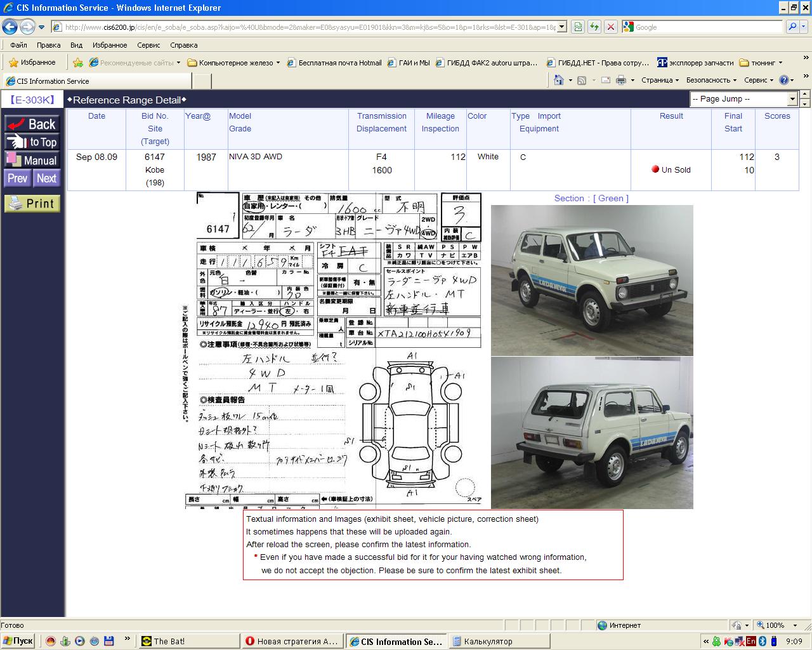Open the Сервис menu in menu bar
The width and height of the screenshot is (812, 650).
[x=148, y=45]
